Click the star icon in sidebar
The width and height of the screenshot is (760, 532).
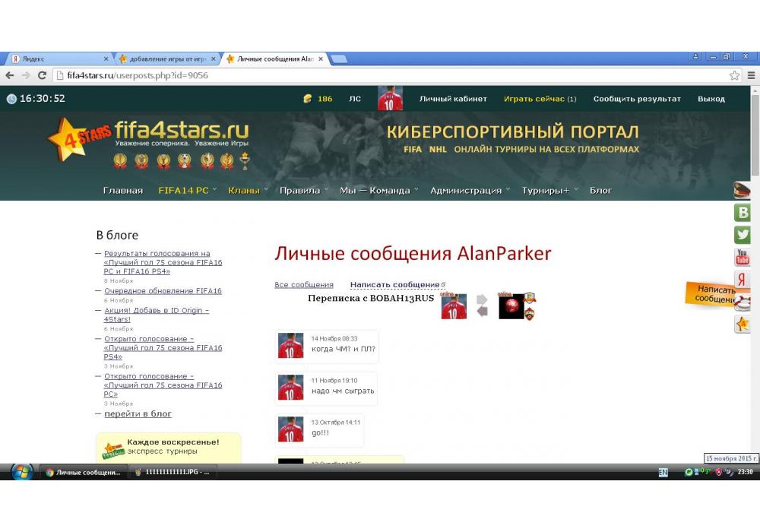point(742,324)
